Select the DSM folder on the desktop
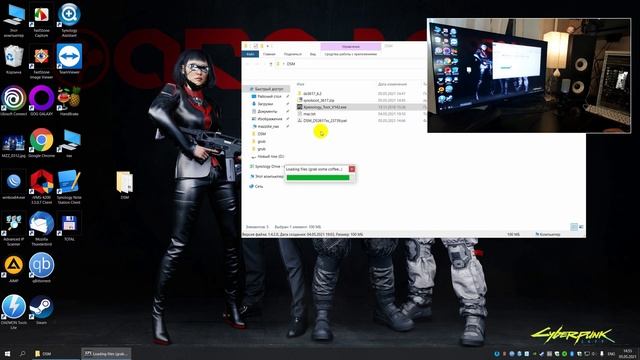640x360 pixels. click(x=124, y=185)
